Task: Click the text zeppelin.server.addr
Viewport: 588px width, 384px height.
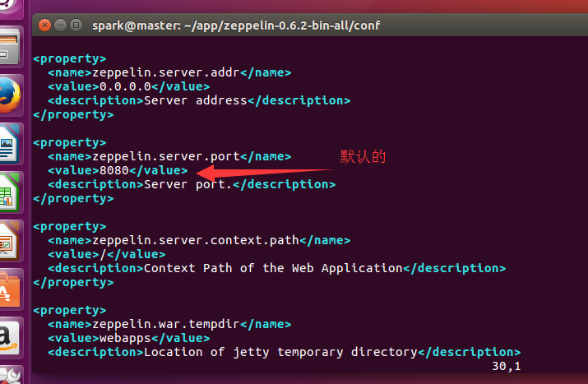Action: [166, 72]
